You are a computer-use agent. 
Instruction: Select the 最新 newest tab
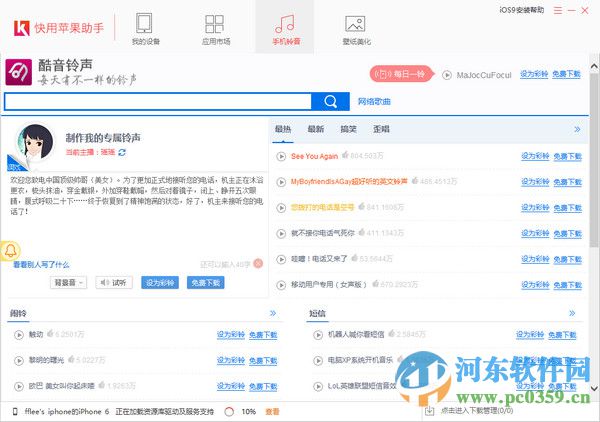[x=316, y=129]
